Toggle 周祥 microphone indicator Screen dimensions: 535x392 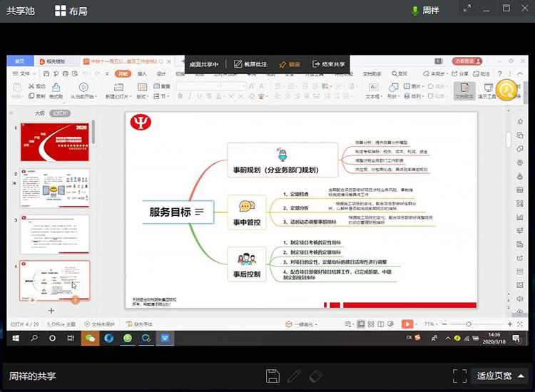415,11
